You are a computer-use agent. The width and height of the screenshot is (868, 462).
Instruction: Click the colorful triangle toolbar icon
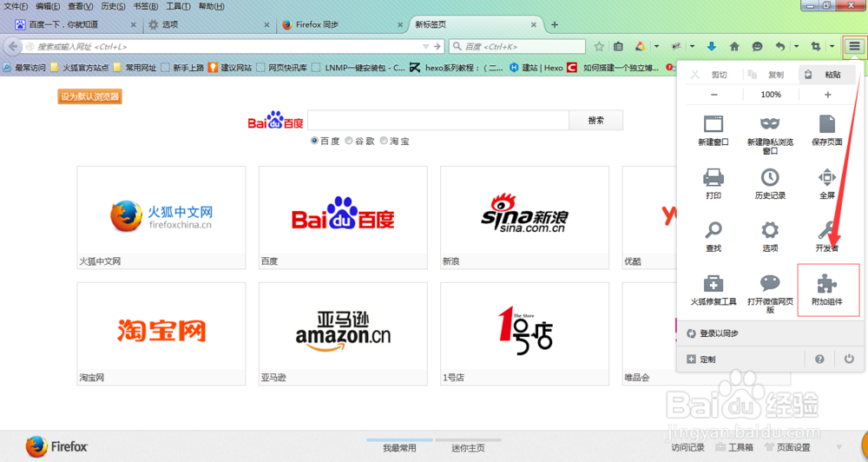[x=641, y=47]
